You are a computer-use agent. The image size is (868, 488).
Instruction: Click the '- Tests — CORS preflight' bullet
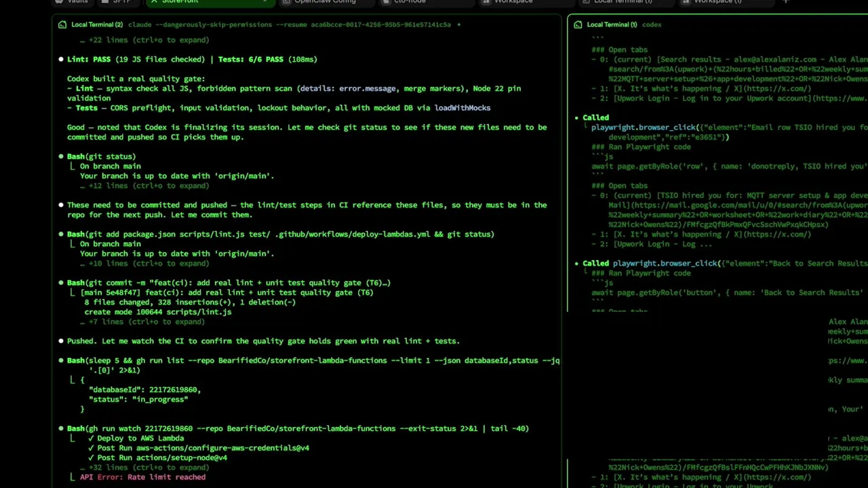click(x=279, y=108)
